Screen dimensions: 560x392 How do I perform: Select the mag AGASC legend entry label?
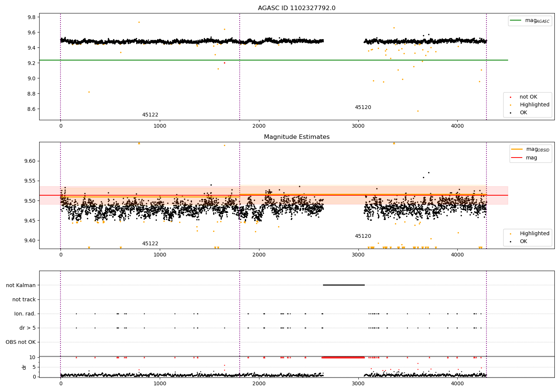pos(537,21)
